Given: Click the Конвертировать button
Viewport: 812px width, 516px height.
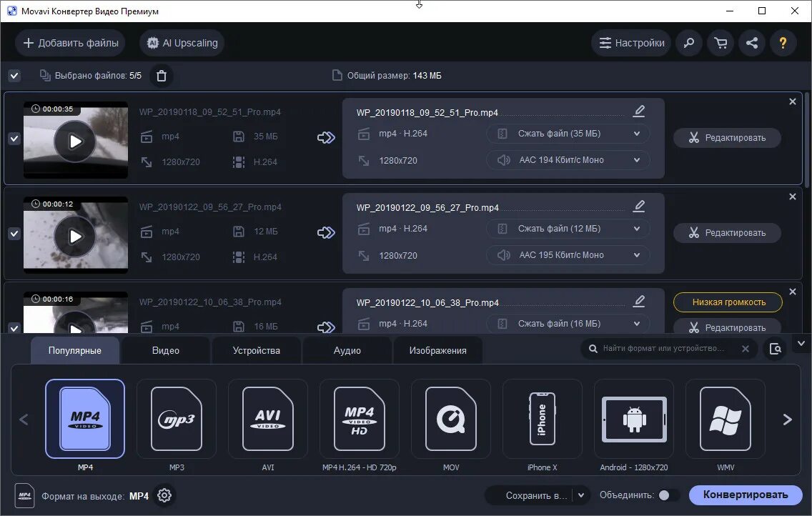Looking at the screenshot, I should click(x=746, y=495).
